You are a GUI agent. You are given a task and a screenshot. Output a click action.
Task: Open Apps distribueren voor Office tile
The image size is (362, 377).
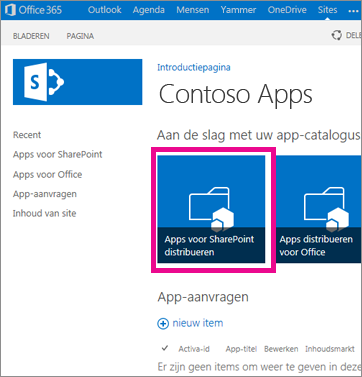(319, 209)
